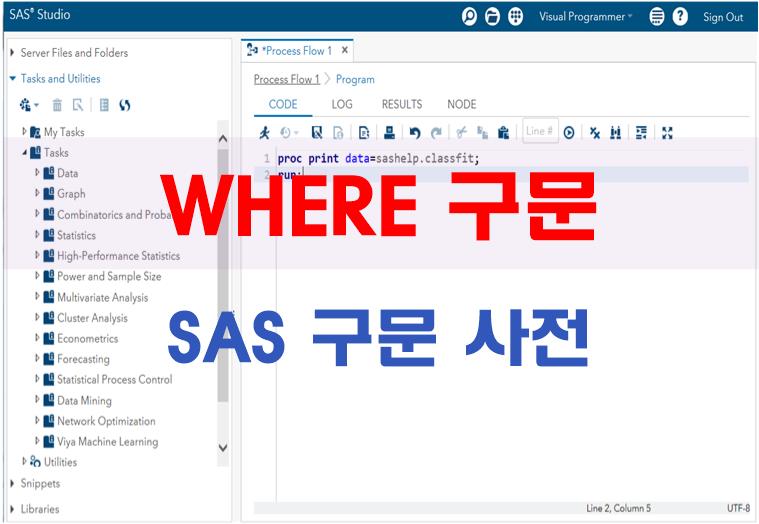Select the Econometrics category
Screen dimensions: 759x524
87,338
